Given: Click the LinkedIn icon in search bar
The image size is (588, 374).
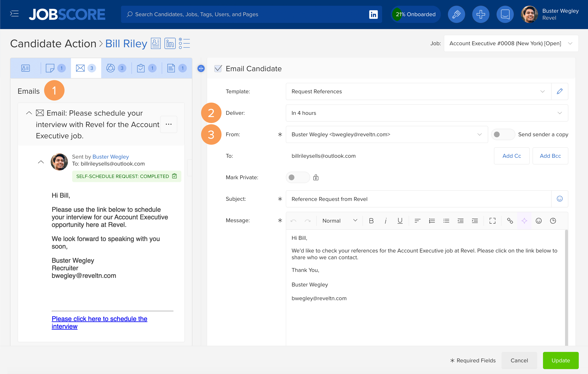Looking at the screenshot, I should coord(373,15).
